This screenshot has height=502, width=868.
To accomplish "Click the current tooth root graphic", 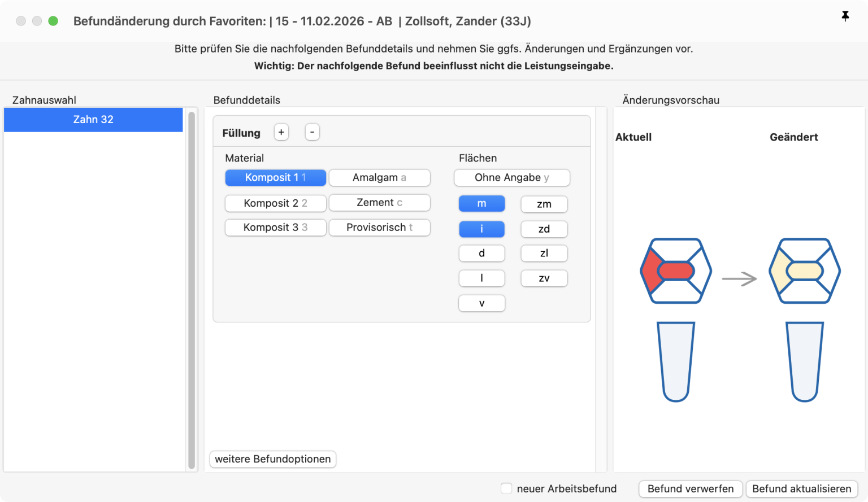I will point(676,361).
